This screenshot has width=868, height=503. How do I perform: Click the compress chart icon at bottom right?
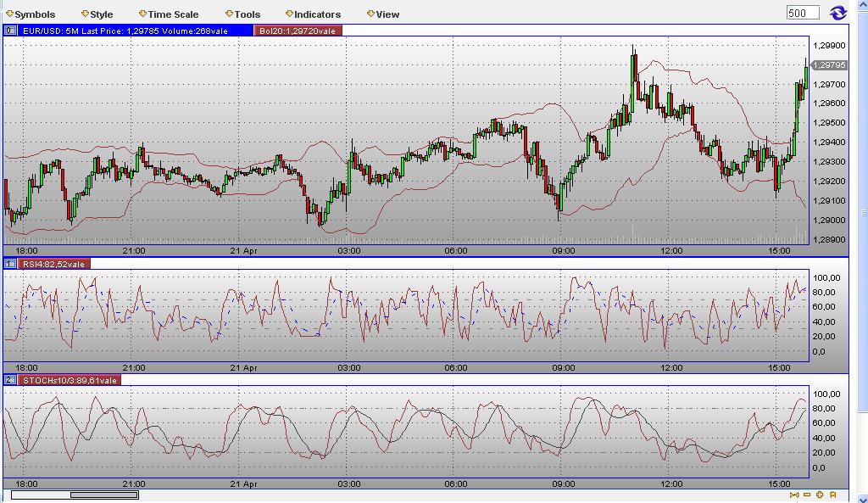(x=794, y=494)
